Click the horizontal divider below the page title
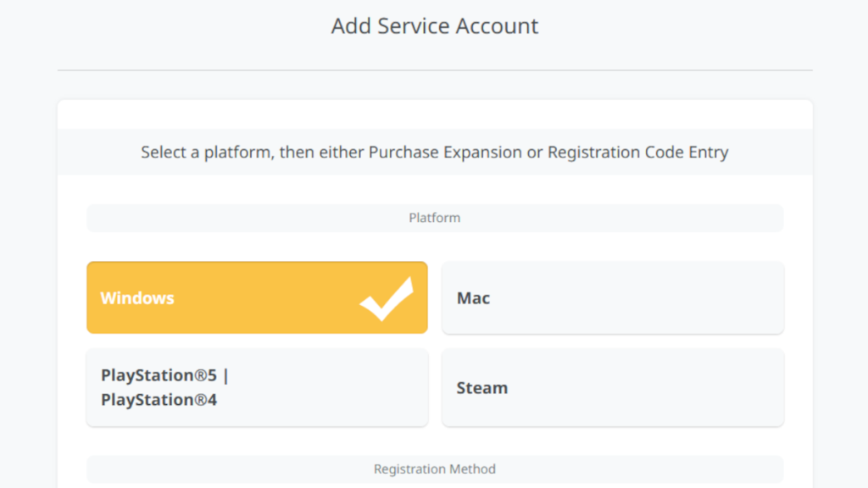 pos(434,69)
